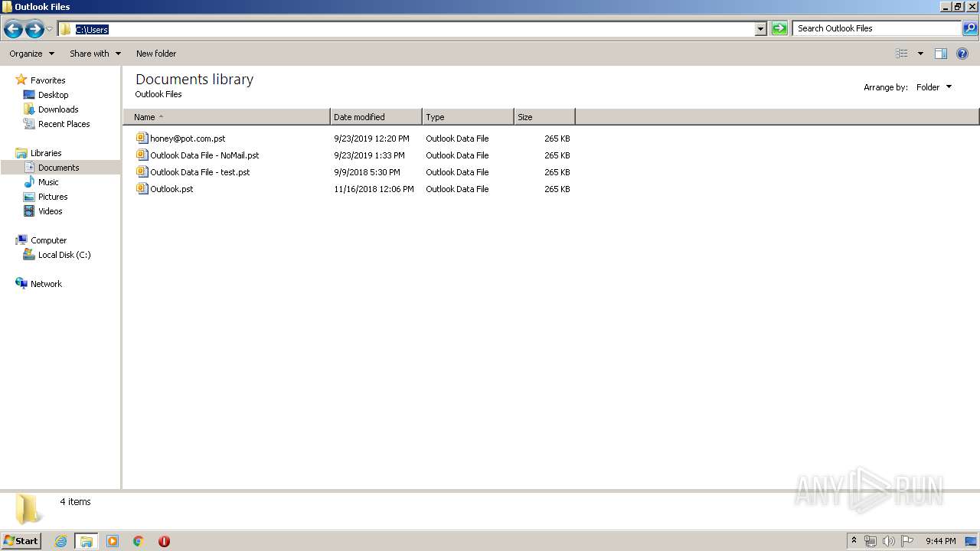980x551 pixels.
Task: Sort by the Type column header
Action: pos(468,117)
